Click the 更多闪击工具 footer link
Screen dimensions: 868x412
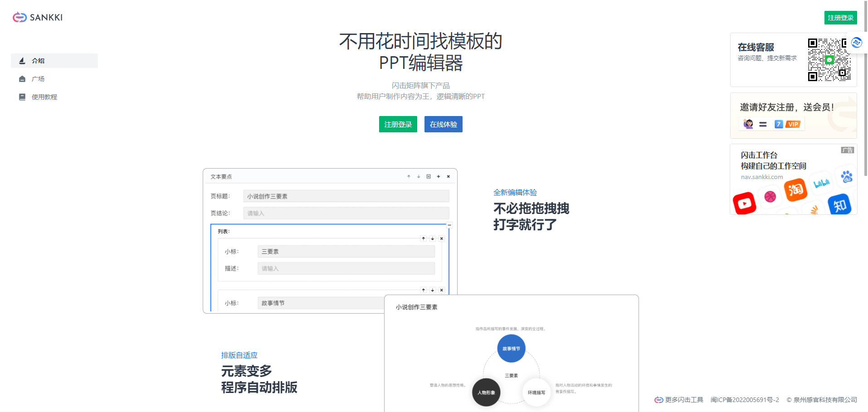[x=684, y=400]
